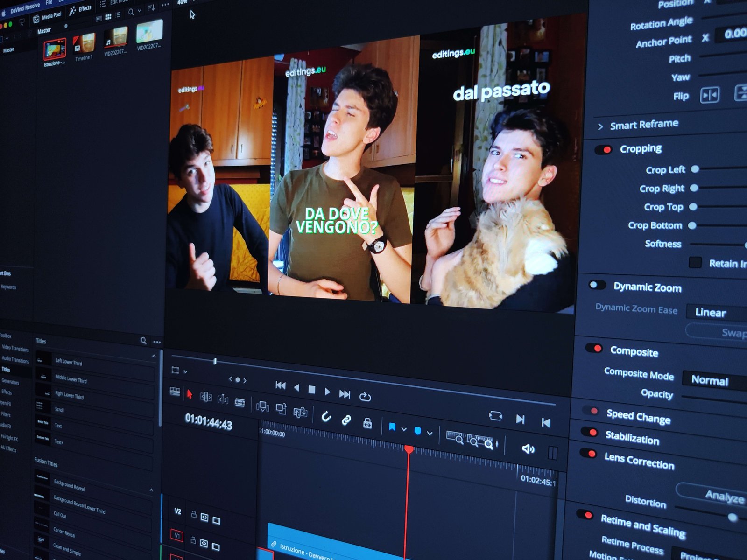Toggle the Effects panel button

(80, 9)
